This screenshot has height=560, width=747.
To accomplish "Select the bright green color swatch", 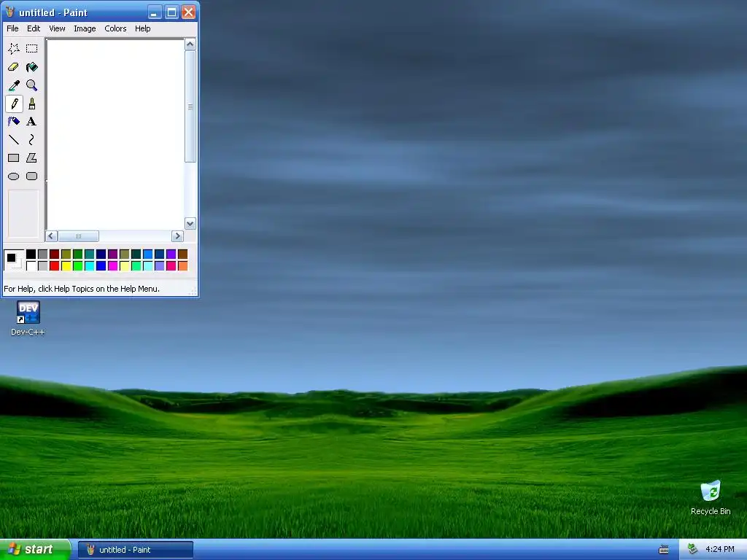I will point(77,265).
